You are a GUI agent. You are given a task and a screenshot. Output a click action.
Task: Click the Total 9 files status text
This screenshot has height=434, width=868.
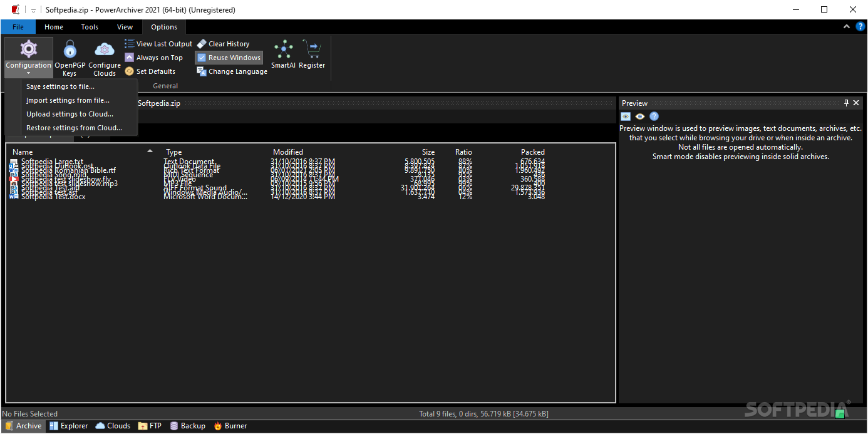tap(484, 414)
